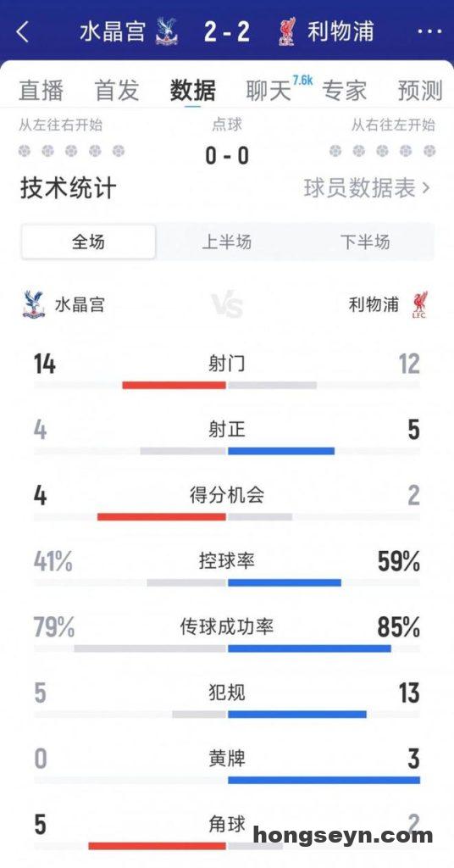Tap the red 射门 shots bar
Screen dimensions: 454x868
click(174, 386)
